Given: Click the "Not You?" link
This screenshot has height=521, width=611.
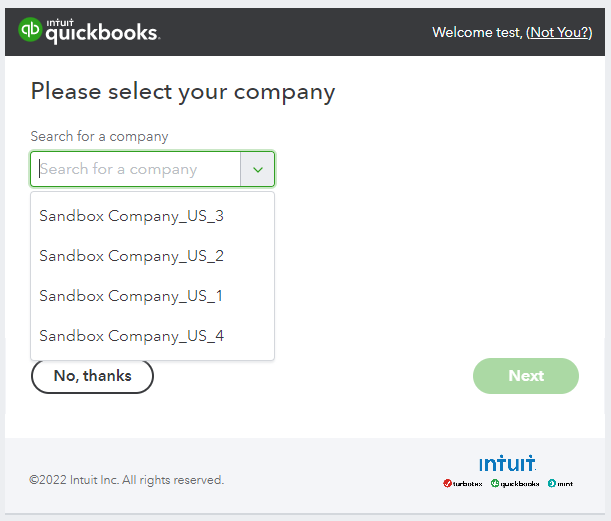Looking at the screenshot, I should 559,32.
